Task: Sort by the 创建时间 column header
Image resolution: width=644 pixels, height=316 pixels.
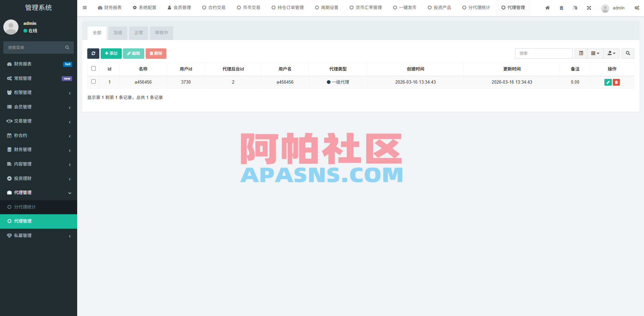Action: (x=415, y=69)
